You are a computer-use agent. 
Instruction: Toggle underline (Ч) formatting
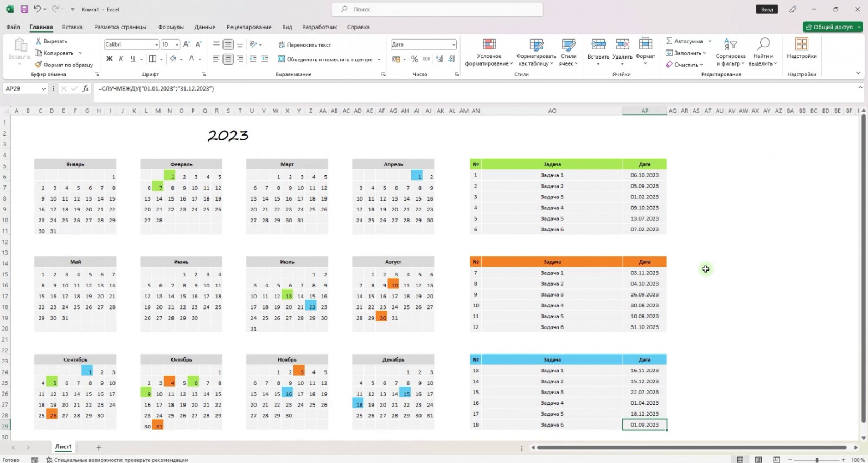point(132,59)
